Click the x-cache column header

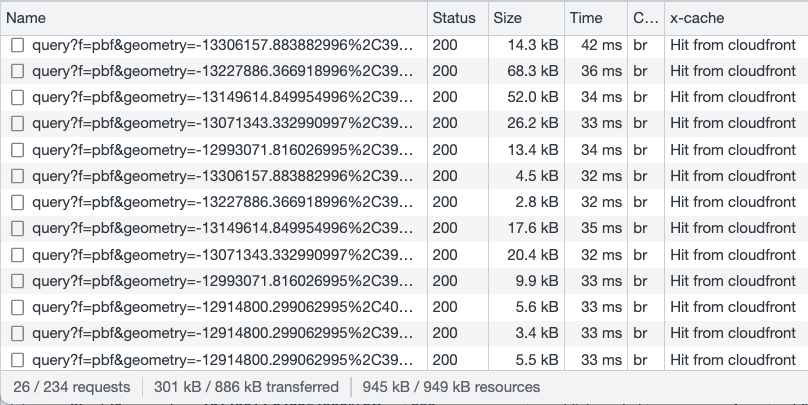[x=697, y=18]
